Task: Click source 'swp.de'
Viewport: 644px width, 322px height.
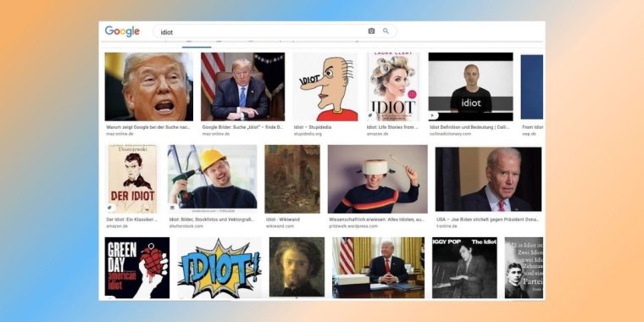Action: pos(529,134)
